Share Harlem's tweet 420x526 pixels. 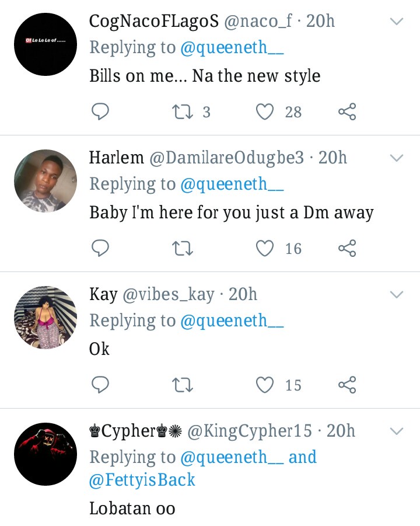(x=347, y=248)
